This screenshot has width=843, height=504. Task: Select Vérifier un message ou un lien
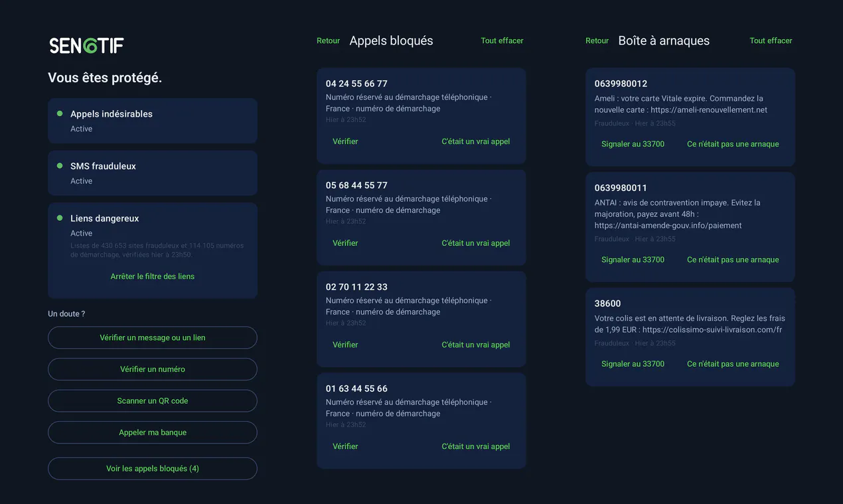[x=153, y=338]
